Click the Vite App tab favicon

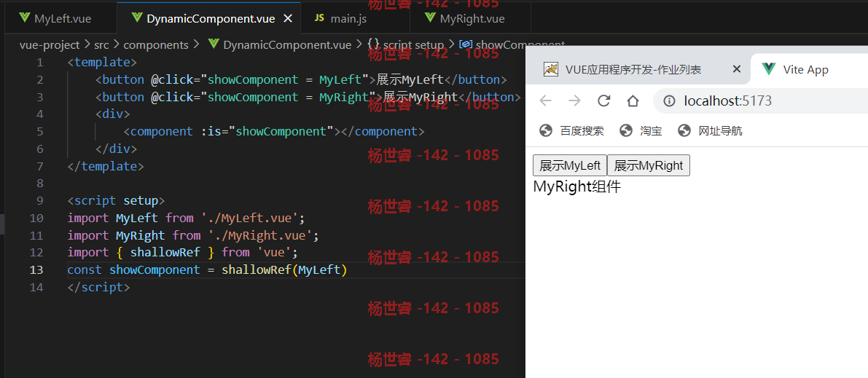click(768, 69)
